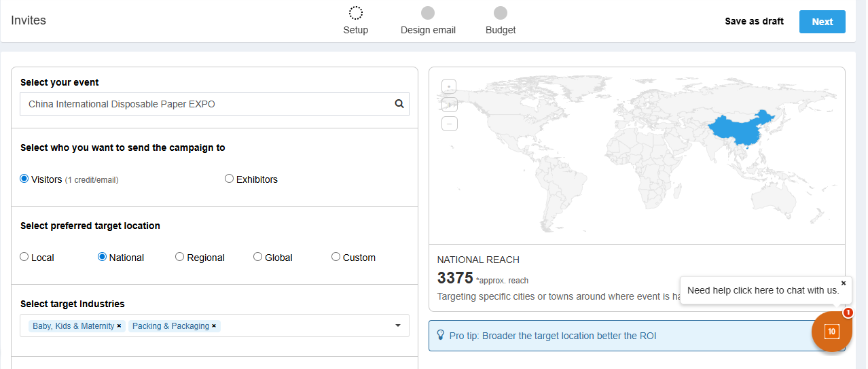Viewport: 868px width, 369px height.
Task: Click the event search magnifier icon
Action: tap(399, 104)
